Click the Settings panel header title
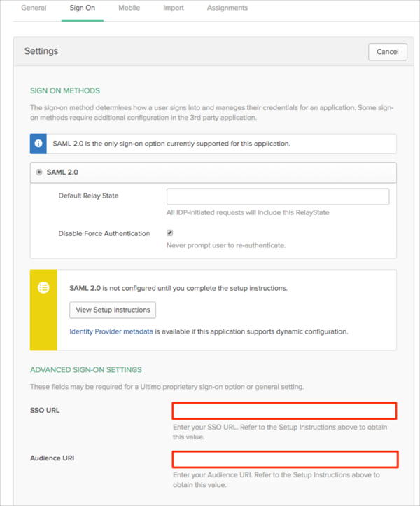 [41, 51]
